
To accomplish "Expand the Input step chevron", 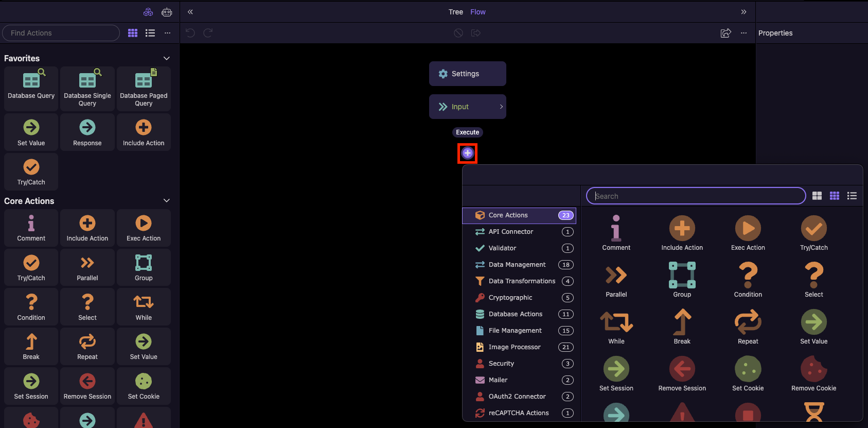I will point(501,107).
